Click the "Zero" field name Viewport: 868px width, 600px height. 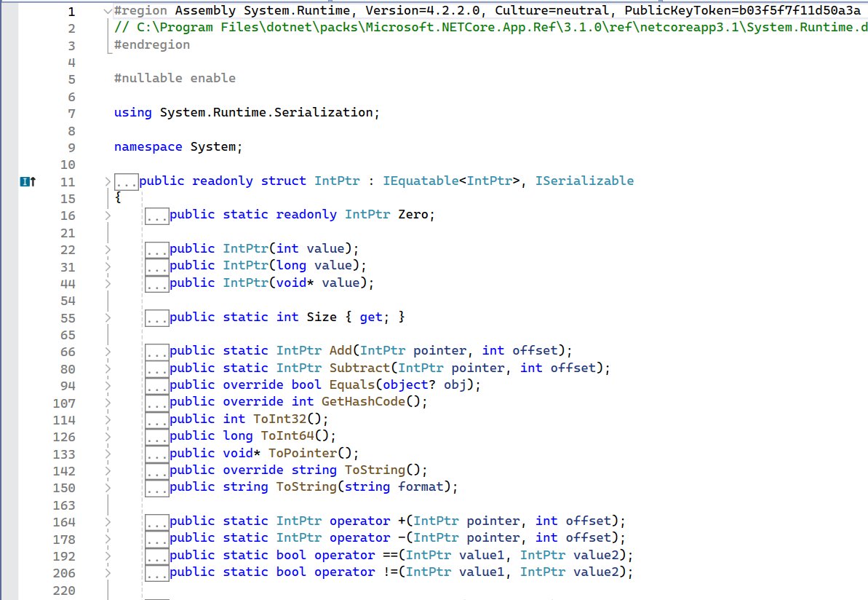pos(413,215)
